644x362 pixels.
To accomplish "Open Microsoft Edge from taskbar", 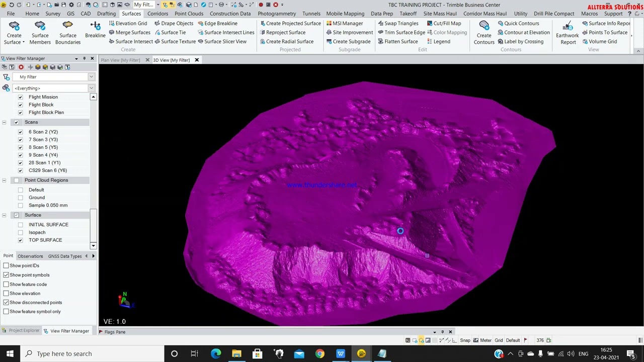I will 216,354.
